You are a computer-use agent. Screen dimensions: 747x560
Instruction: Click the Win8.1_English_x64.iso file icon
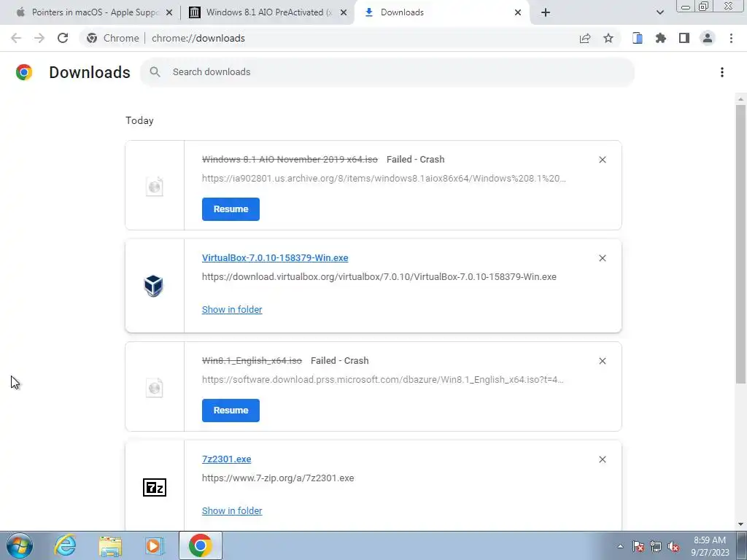(155, 388)
